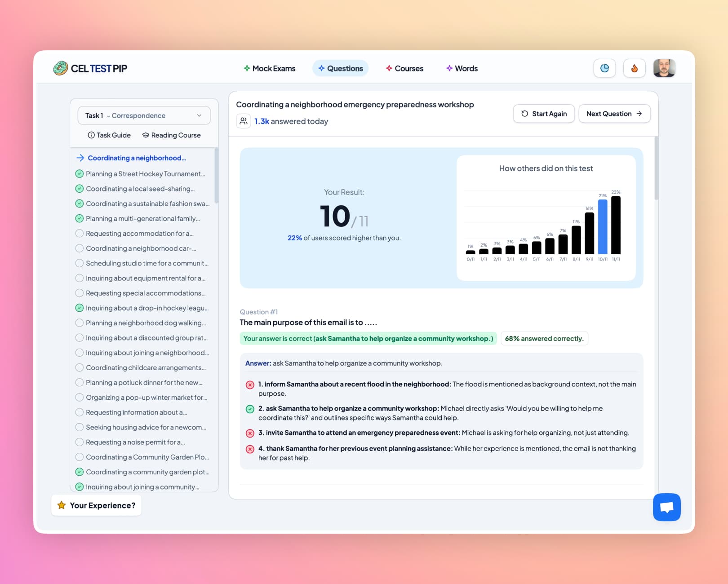The width and height of the screenshot is (728, 584).
Task: Select Requesting accommodation circle in list
Action: pyautogui.click(x=80, y=234)
